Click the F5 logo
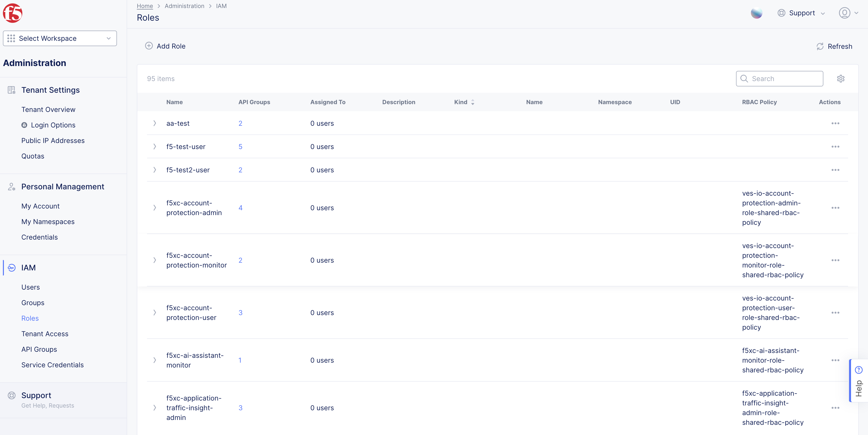The width and height of the screenshot is (868, 435). [12, 13]
